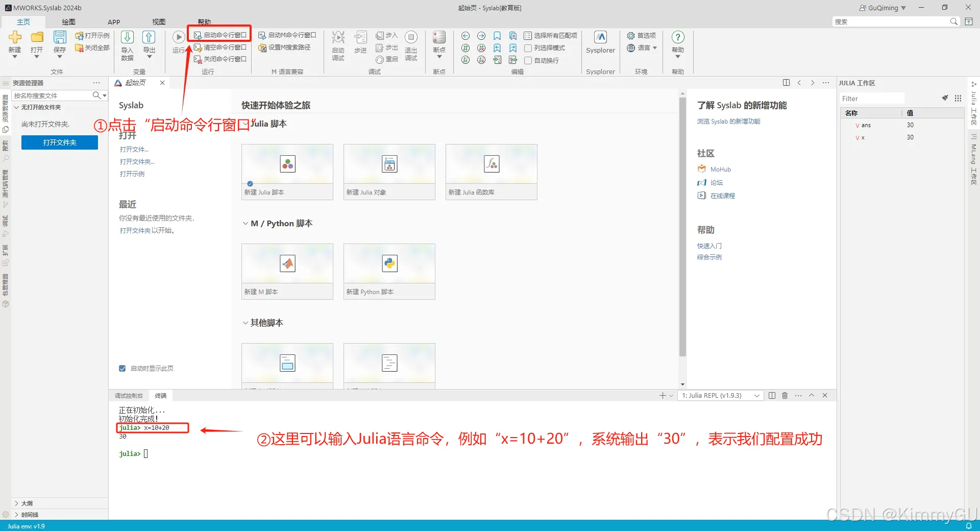Image resolution: width=980 pixels, height=531 pixels.
Task: Open 启动M命令行窗口 in the ribbon
Action: tap(287, 35)
